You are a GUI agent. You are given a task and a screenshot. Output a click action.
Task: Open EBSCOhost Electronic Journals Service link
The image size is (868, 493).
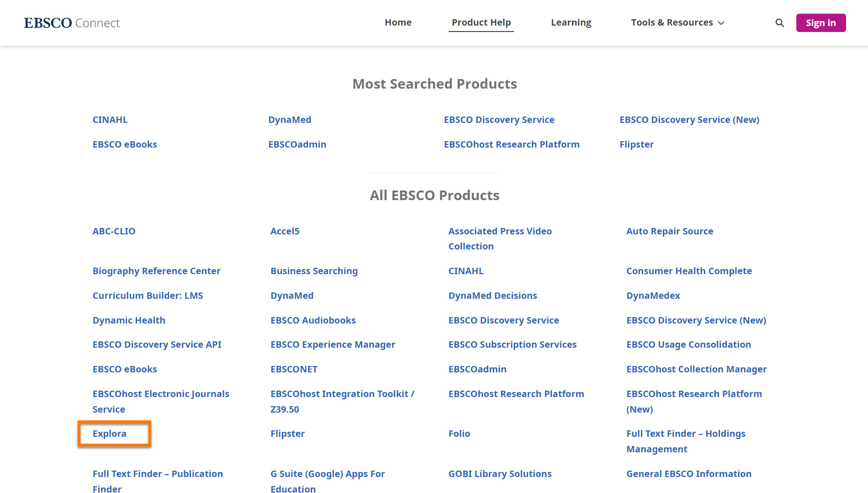[161, 402]
